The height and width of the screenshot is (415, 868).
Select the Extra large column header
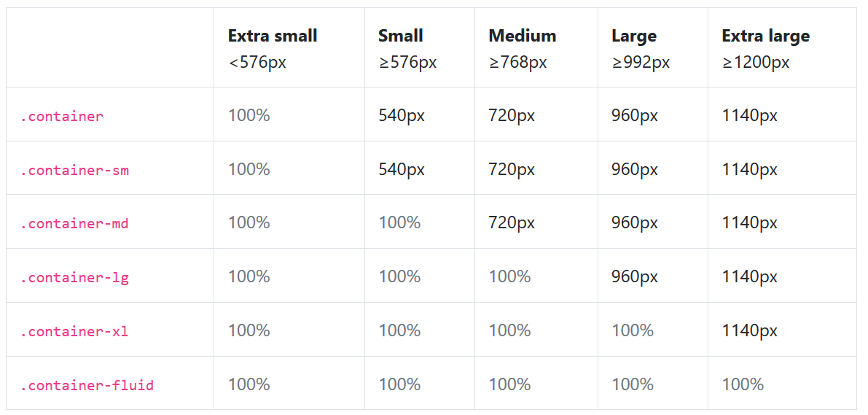click(765, 36)
